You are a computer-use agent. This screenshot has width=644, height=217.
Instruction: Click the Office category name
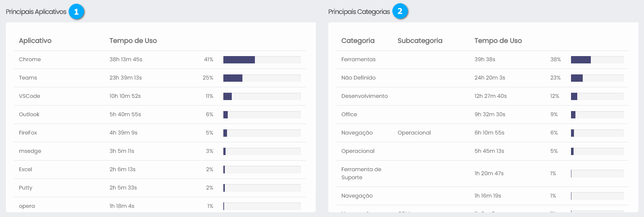click(349, 114)
